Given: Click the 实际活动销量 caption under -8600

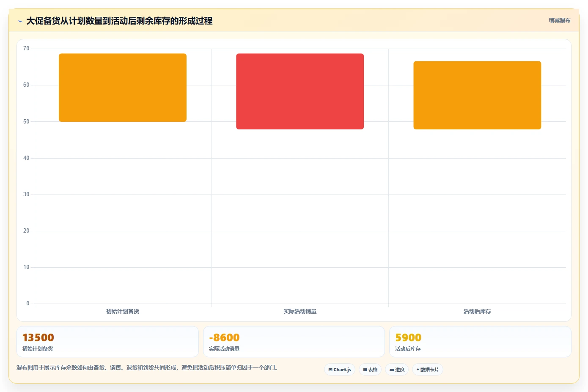Looking at the screenshot, I should click(x=224, y=349).
